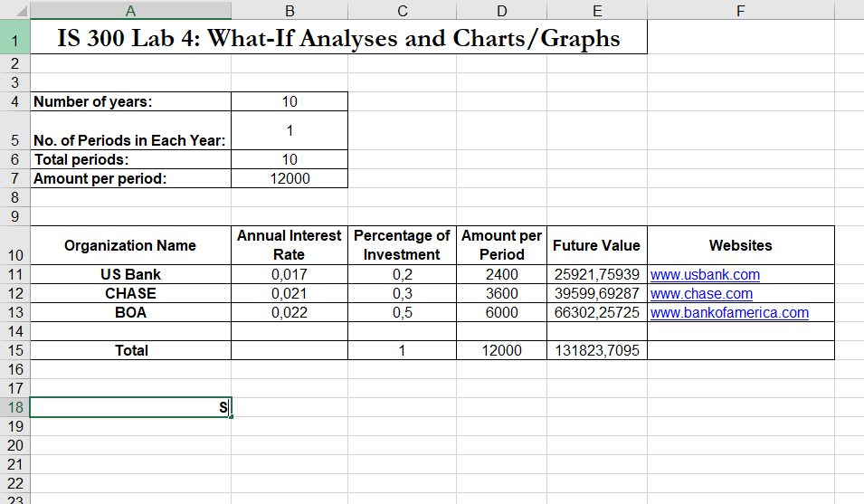Click amount cell 3600
Image resolution: width=864 pixels, height=504 pixels.
501,293
